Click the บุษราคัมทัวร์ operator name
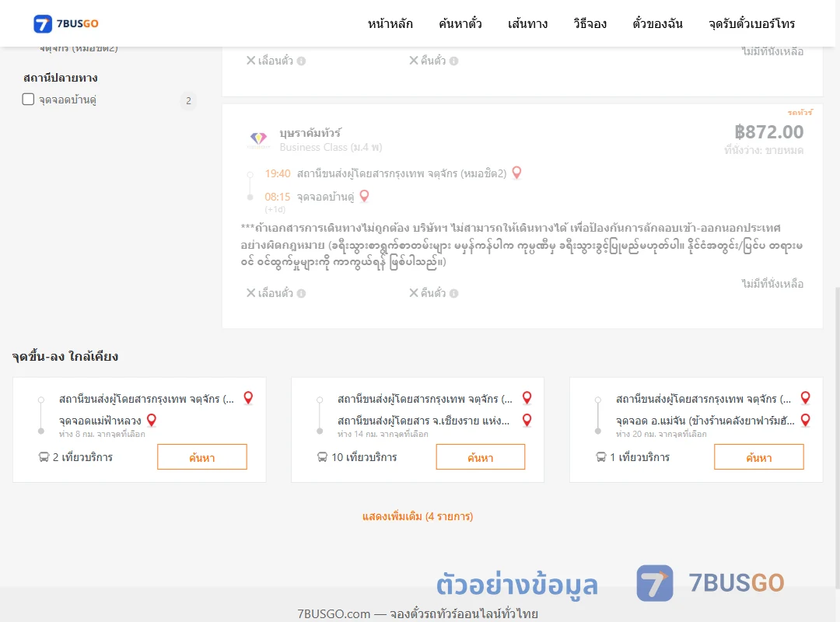 coord(310,133)
